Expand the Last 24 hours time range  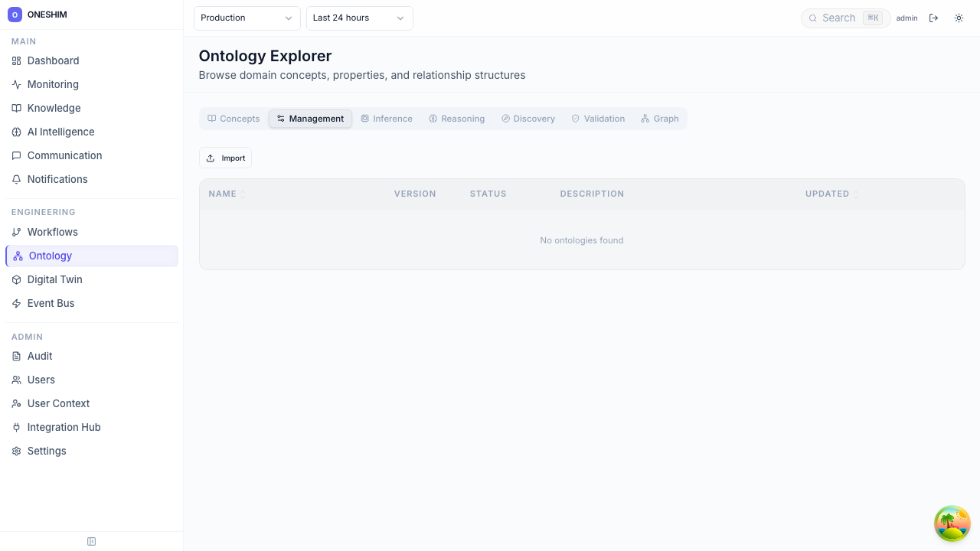pos(359,18)
